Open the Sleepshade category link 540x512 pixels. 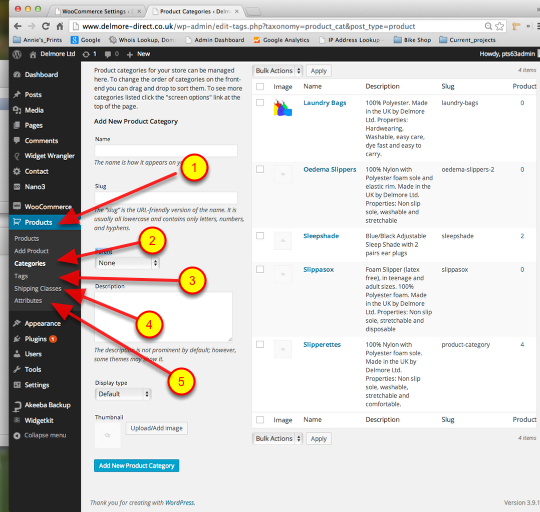(x=321, y=236)
